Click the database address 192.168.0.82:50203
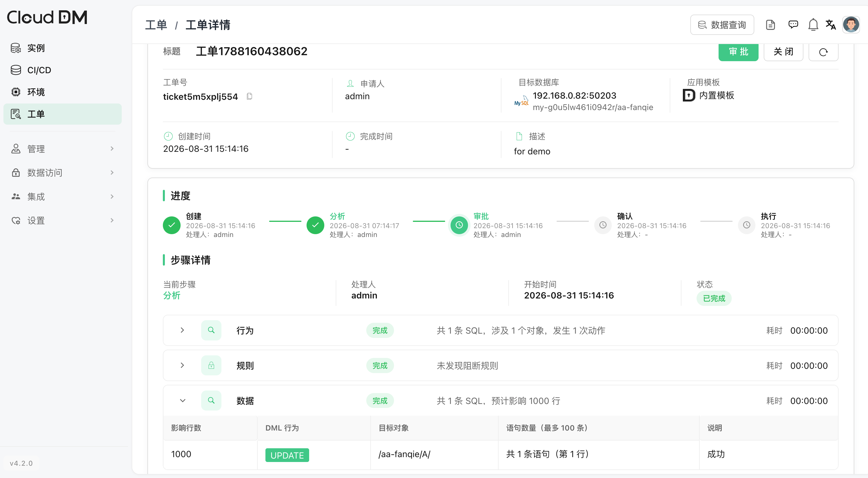868x478 pixels. (575, 96)
